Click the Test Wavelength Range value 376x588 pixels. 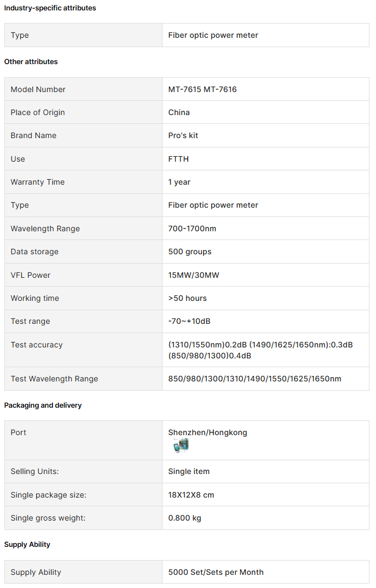[254, 379]
